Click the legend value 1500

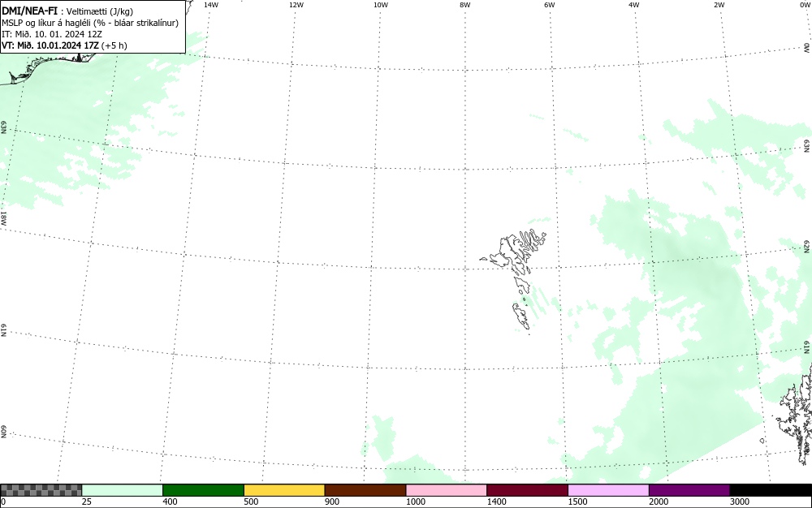[577, 502]
